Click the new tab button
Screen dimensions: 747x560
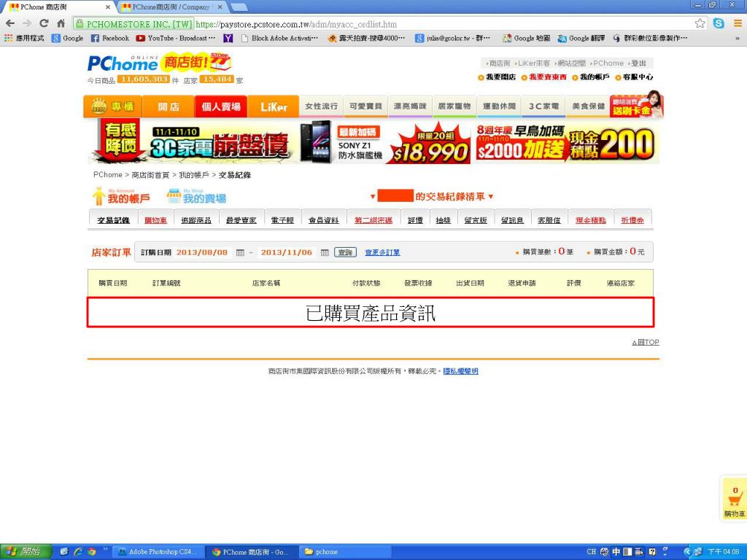[239, 7]
